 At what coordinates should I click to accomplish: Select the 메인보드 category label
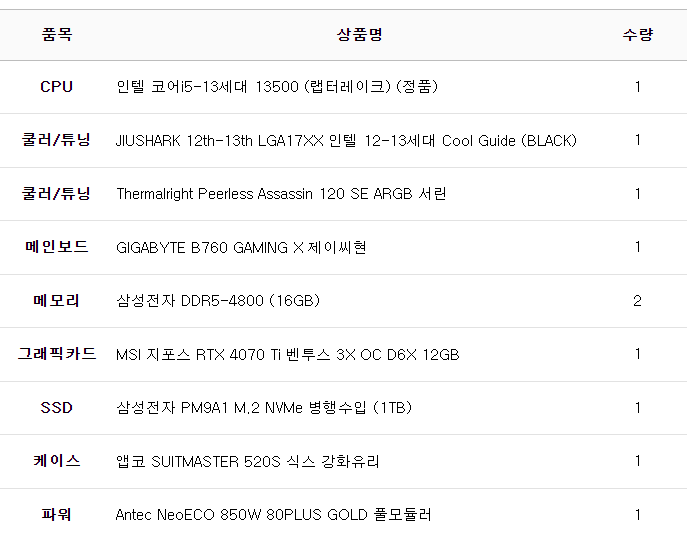pyautogui.click(x=56, y=247)
